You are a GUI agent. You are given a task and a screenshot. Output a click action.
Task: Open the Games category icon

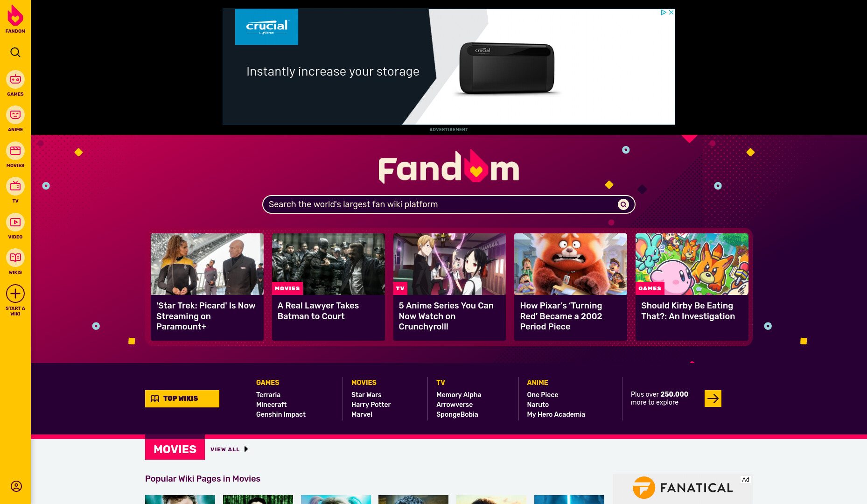[15, 79]
